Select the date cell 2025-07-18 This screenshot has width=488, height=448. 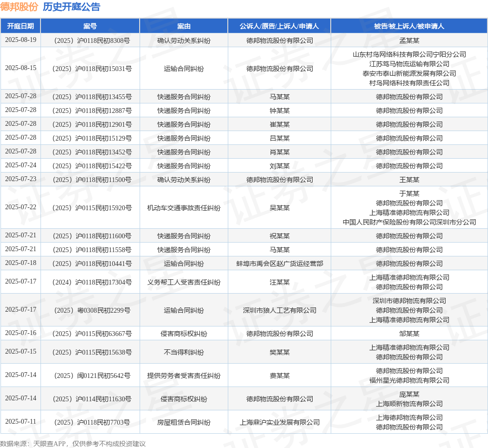[x=20, y=263]
